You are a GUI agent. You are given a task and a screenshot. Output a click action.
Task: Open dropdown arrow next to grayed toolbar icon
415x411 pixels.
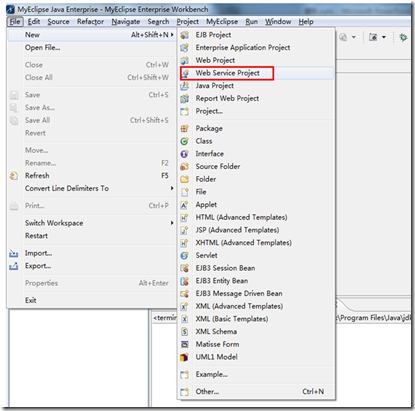[354, 37]
